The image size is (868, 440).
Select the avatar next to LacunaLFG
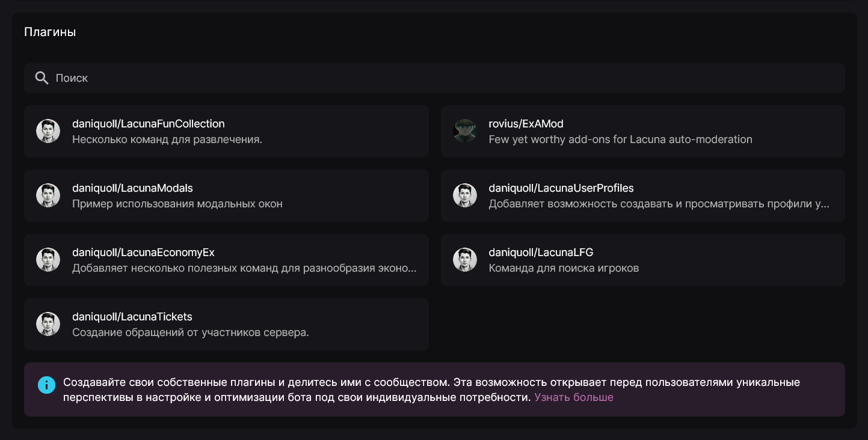point(465,260)
